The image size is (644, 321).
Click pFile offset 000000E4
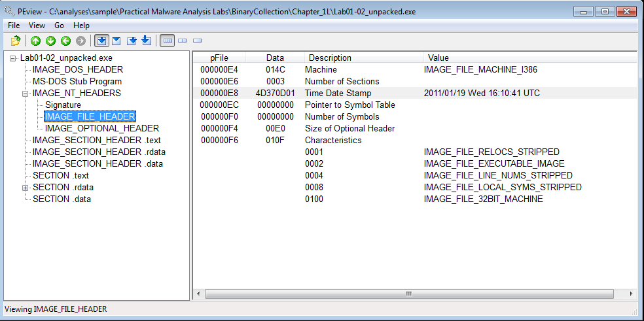click(x=219, y=70)
